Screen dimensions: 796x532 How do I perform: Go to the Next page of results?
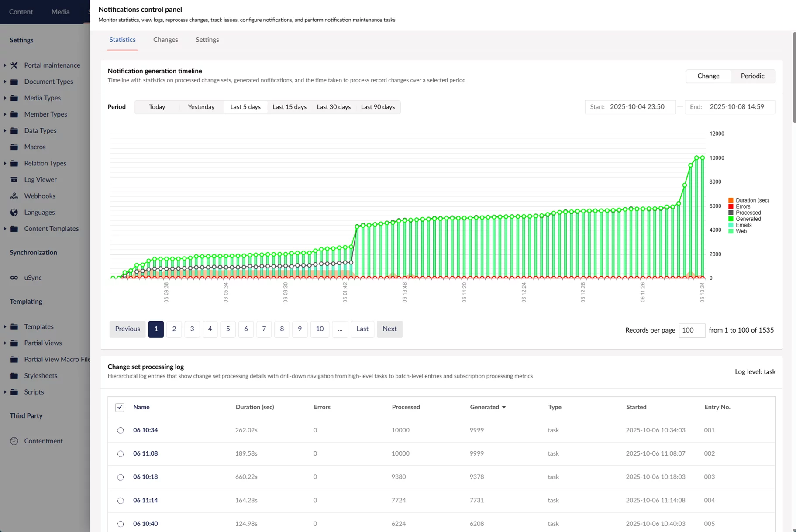[389, 329]
